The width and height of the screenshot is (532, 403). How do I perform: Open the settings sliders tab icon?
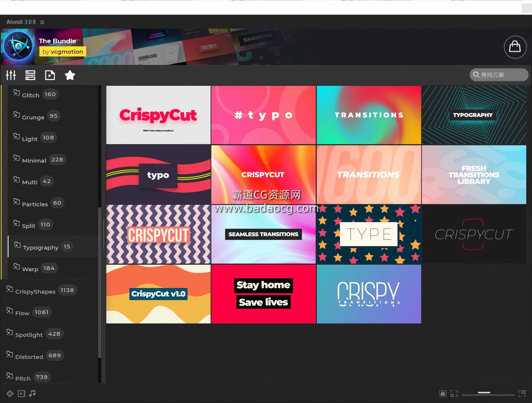pos(11,75)
